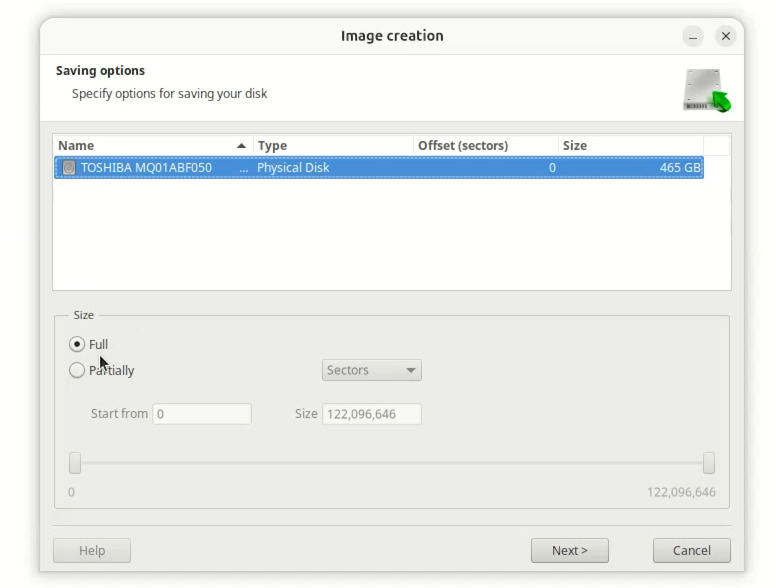
Task: Click the Size field showing 122,096,646
Action: click(x=372, y=414)
